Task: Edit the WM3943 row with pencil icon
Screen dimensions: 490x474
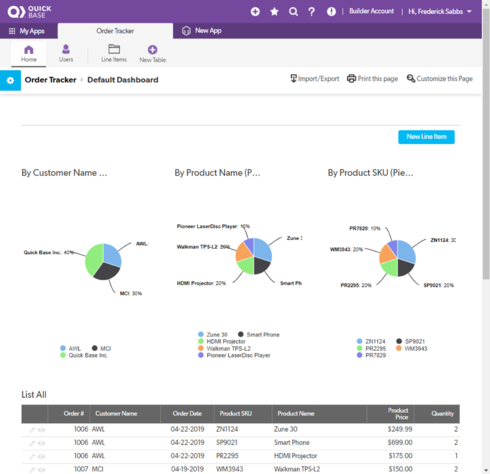Action: (32, 470)
